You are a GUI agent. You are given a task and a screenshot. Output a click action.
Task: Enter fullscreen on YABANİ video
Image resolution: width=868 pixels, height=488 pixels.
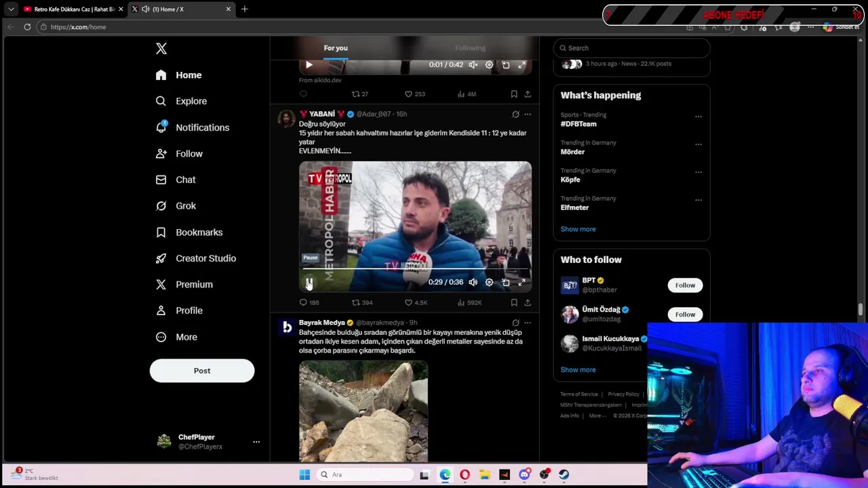(x=521, y=282)
